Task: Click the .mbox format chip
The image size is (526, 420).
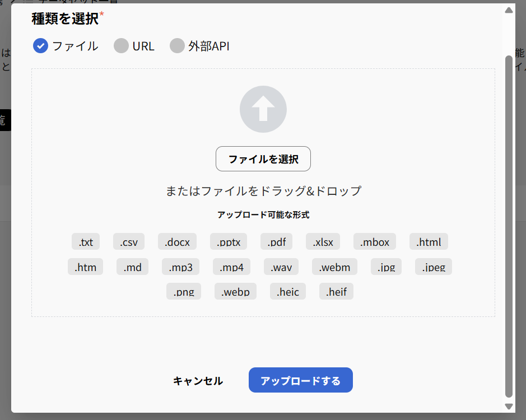Action: (x=374, y=241)
